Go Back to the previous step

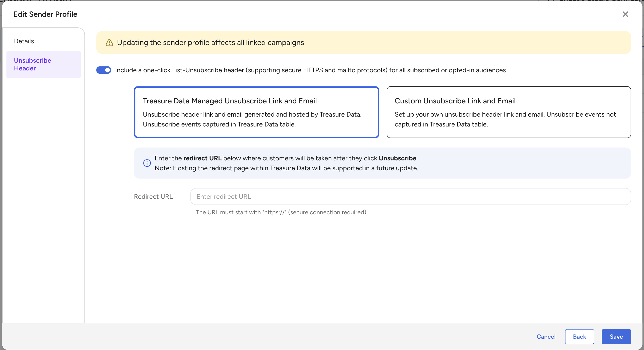point(579,337)
